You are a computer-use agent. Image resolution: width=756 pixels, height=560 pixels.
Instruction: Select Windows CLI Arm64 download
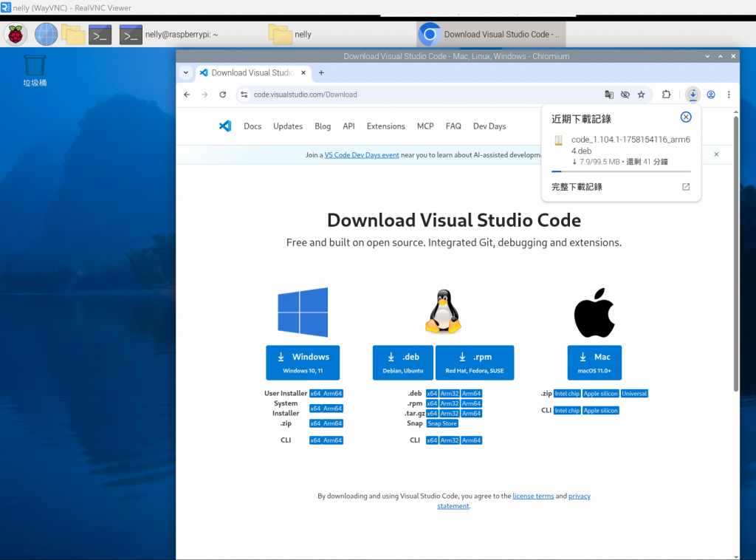coord(333,440)
